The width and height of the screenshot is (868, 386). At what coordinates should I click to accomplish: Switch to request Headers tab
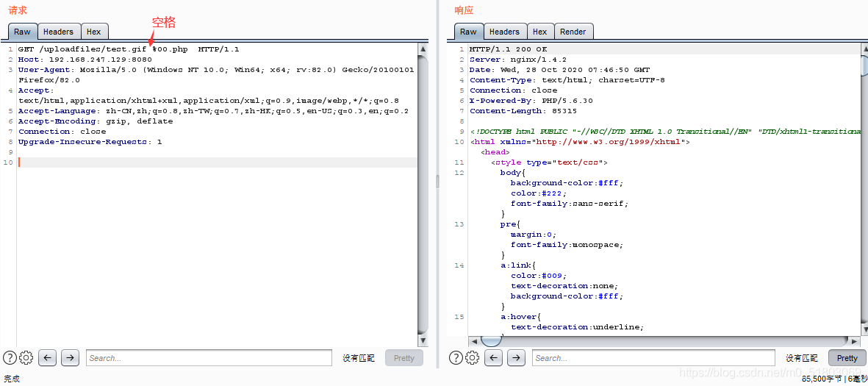[58, 32]
